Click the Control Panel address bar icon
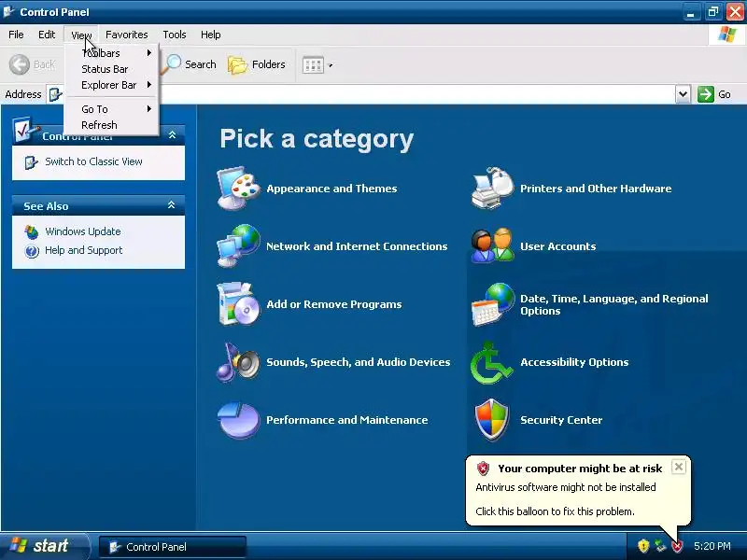Image resolution: width=747 pixels, height=560 pixels. pyautogui.click(x=55, y=94)
